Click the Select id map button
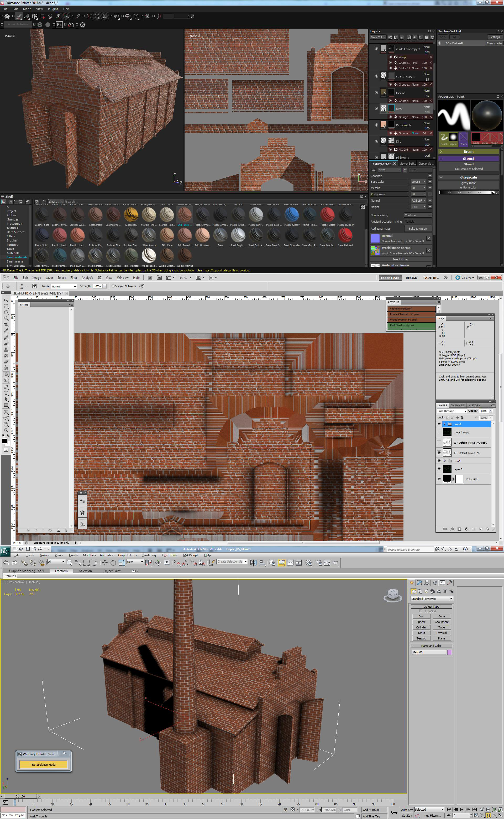The width and height of the screenshot is (504, 819). pos(401,259)
